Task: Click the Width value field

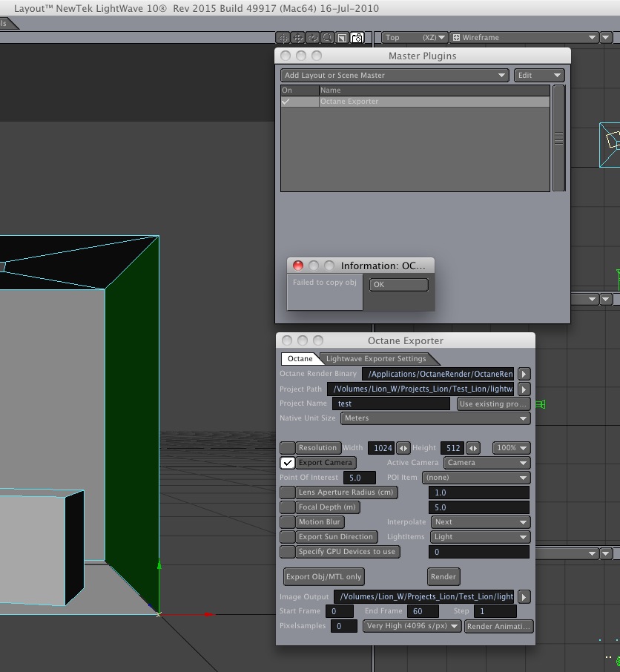Action: (381, 448)
